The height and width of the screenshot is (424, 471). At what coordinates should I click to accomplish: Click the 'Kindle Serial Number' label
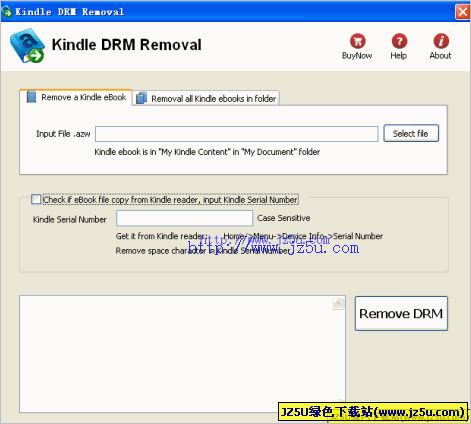[x=70, y=220]
